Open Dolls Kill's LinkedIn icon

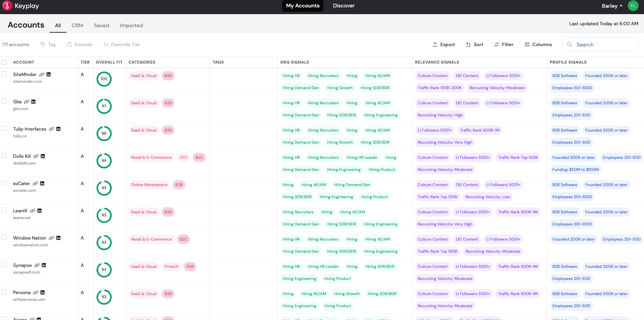(x=43, y=156)
